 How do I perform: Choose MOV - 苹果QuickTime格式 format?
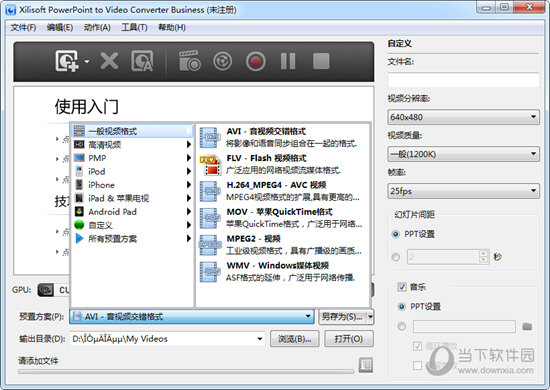pyautogui.click(x=282, y=218)
